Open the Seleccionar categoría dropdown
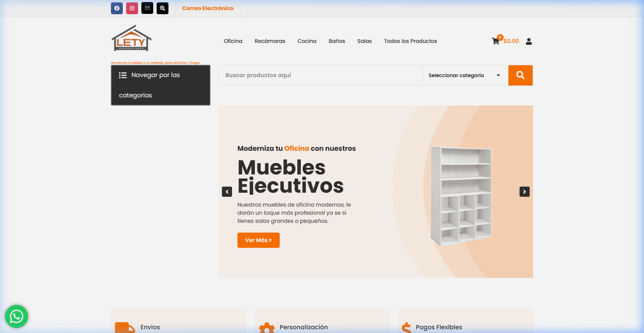The width and height of the screenshot is (644, 333). coord(465,75)
